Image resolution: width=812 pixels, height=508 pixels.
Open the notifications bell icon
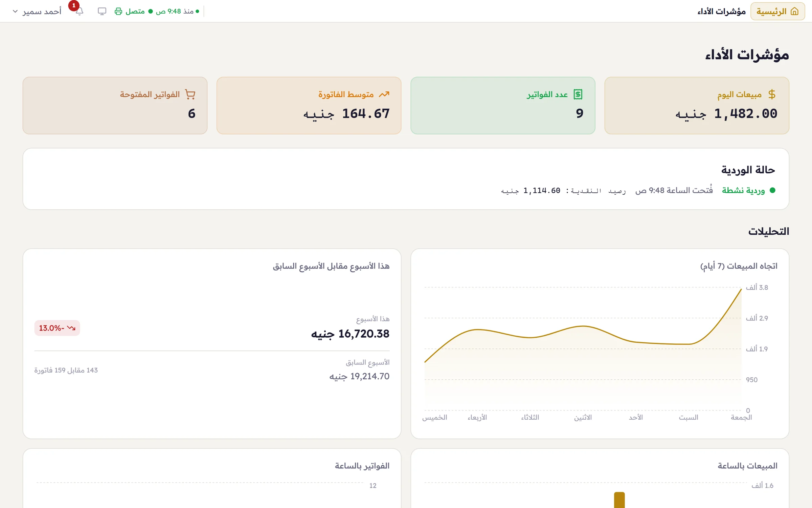click(80, 12)
